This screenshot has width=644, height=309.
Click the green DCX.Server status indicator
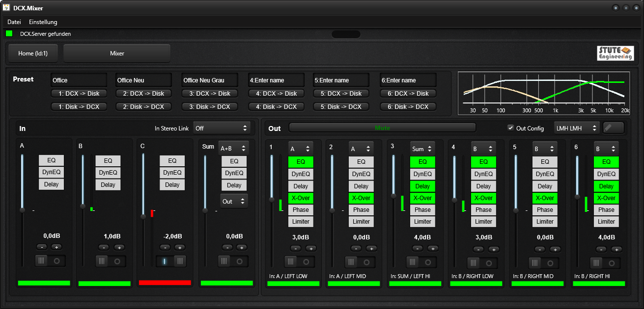[9, 34]
